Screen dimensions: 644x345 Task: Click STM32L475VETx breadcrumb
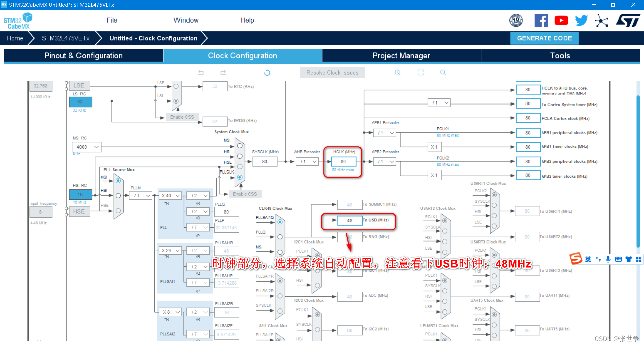[66, 38]
